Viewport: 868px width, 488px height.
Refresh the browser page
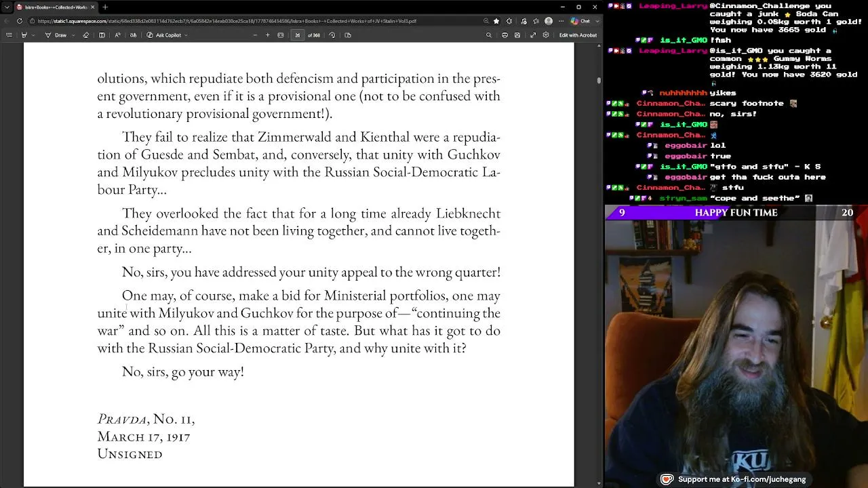19,21
